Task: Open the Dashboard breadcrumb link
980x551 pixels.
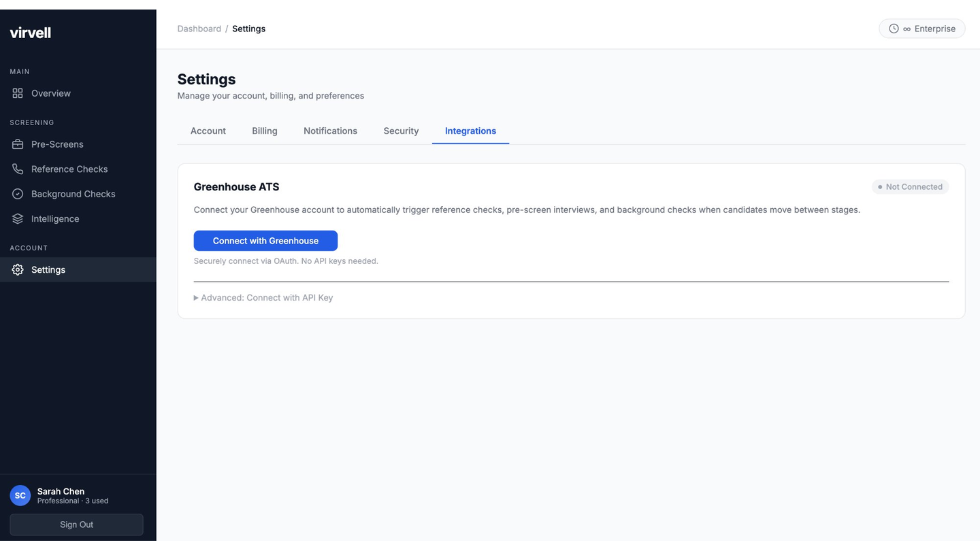Action: (x=199, y=29)
